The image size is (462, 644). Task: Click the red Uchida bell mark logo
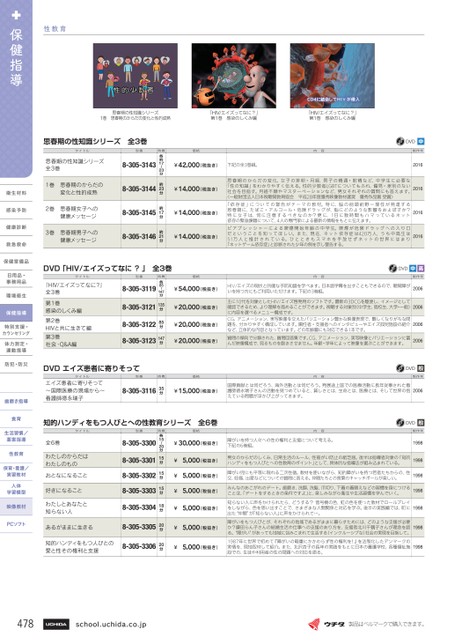pyautogui.click(x=314, y=624)
